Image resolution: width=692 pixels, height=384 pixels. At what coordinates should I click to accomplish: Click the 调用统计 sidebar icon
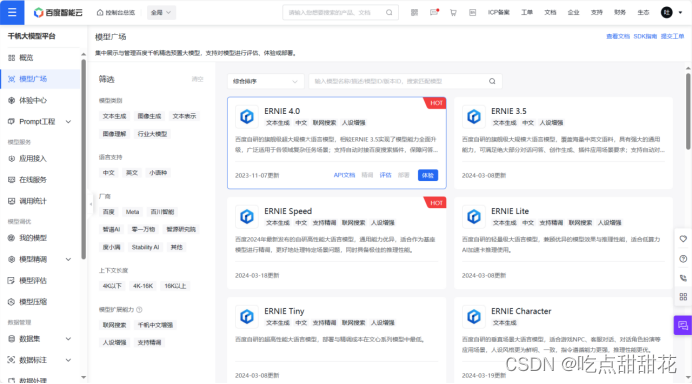11,201
